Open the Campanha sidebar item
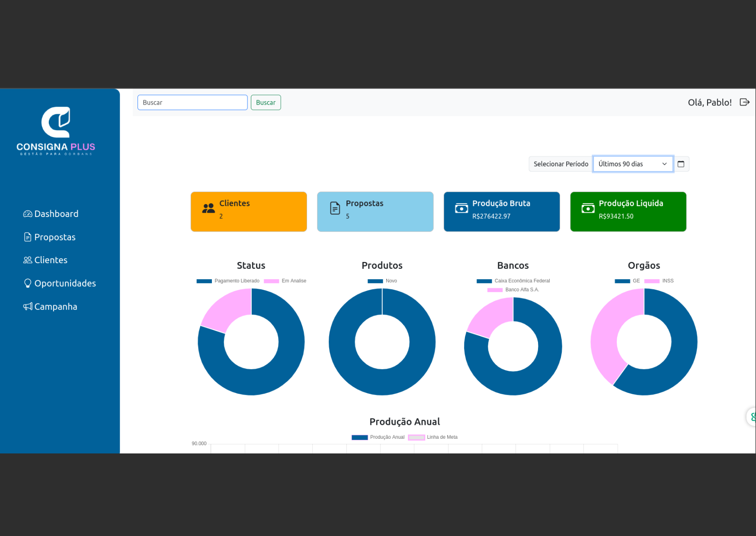The width and height of the screenshot is (756, 536). pyautogui.click(x=51, y=306)
